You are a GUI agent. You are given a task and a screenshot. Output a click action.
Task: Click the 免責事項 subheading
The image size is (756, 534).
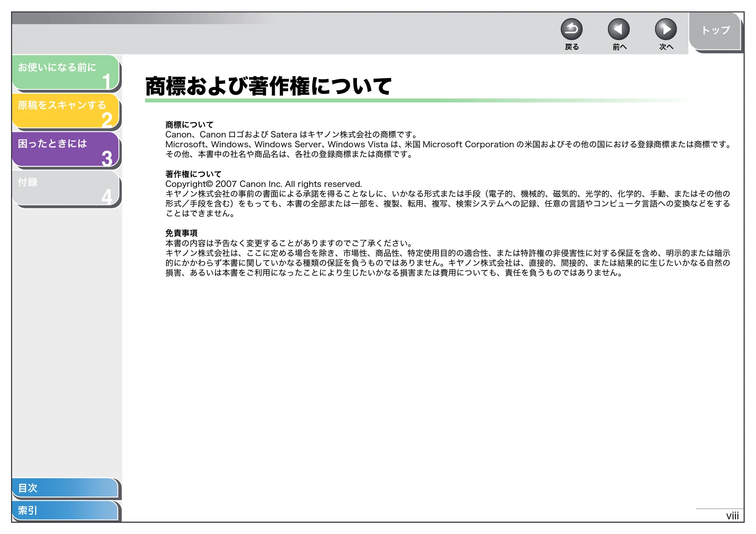pyautogui.click(x=181, y=233)
